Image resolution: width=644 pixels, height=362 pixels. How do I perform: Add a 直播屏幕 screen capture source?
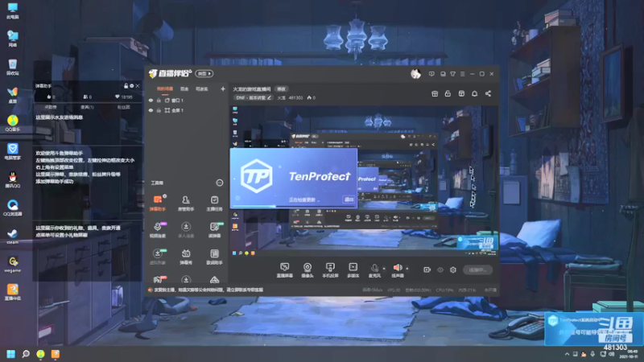[x=285, y=270]
